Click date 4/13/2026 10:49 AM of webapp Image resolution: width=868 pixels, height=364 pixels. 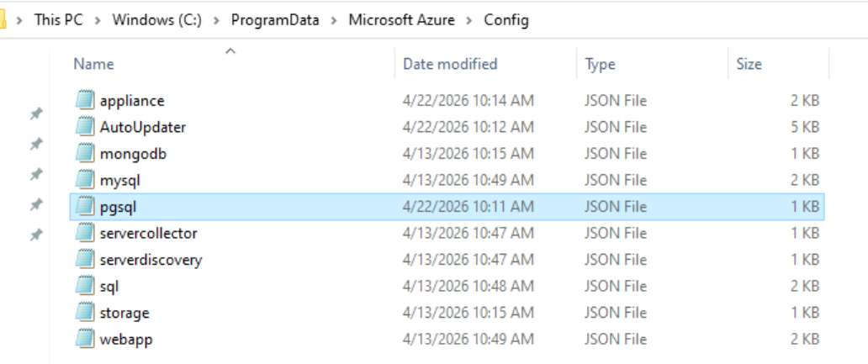click(468, 340)
